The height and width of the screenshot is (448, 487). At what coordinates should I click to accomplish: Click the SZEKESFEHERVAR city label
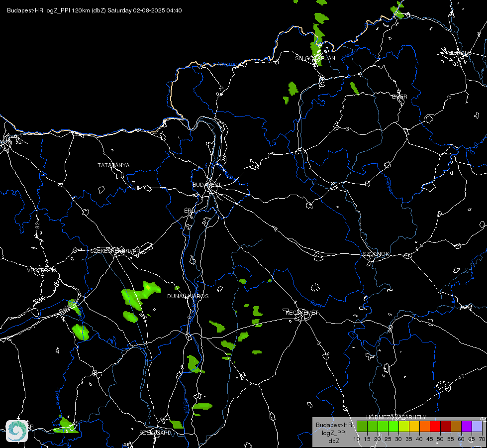click(115, 251)
